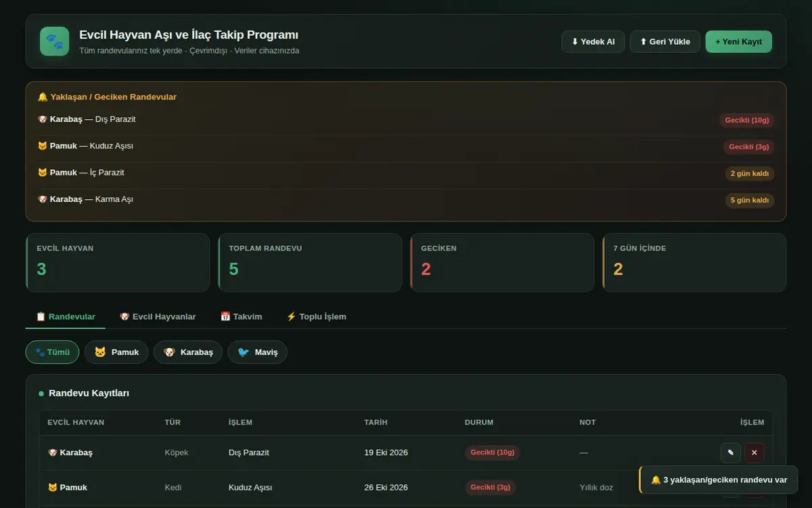812x508 pixels.
Task: Filter appointments by Pamuk
Action: point(116,352)
